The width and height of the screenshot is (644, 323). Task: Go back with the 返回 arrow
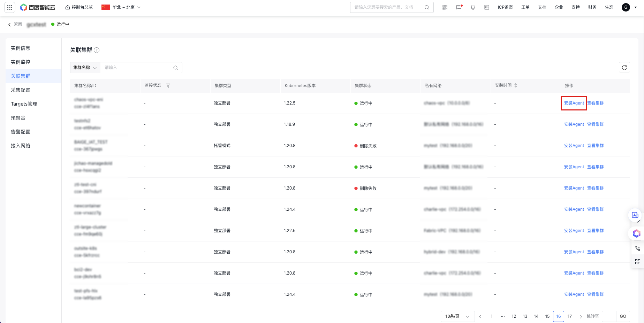pos(15,24)
